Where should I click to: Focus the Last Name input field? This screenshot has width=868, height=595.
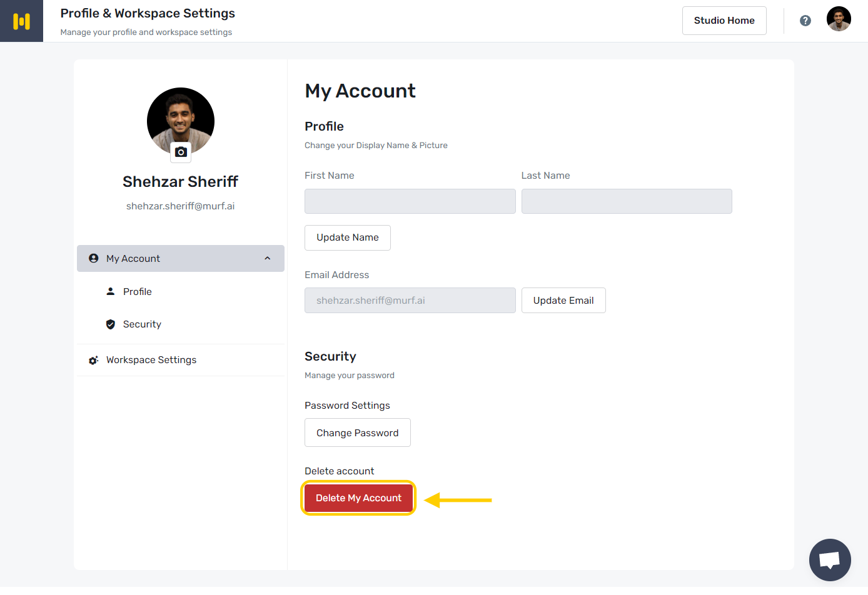click(627, 201)
